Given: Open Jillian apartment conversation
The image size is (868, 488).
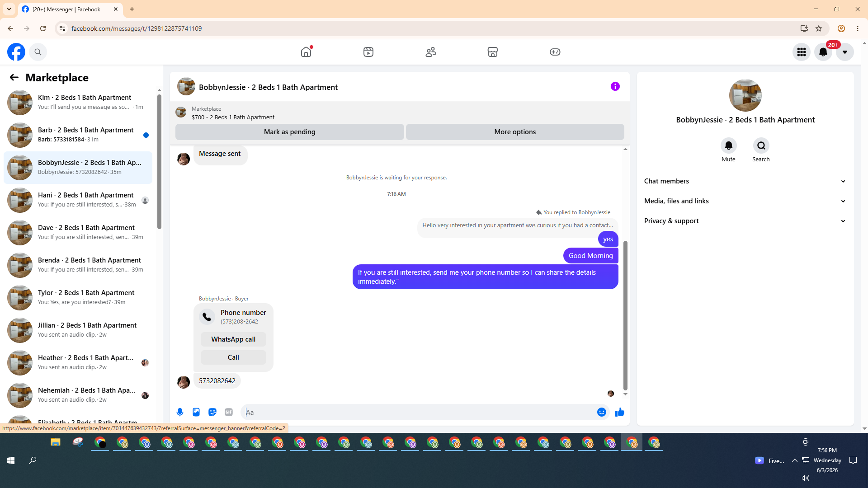Looking at the screenshot, I should (x=78, y=330).
